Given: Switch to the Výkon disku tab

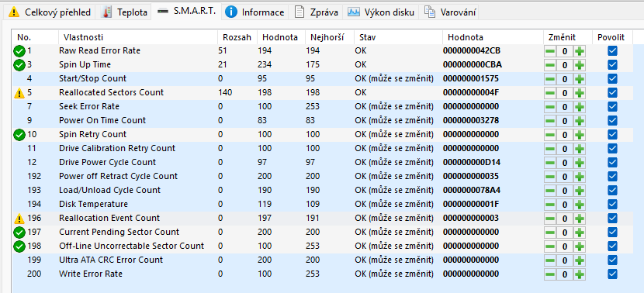Looking at the screenshot, I should pyautogui.click(x=381, y=12).
